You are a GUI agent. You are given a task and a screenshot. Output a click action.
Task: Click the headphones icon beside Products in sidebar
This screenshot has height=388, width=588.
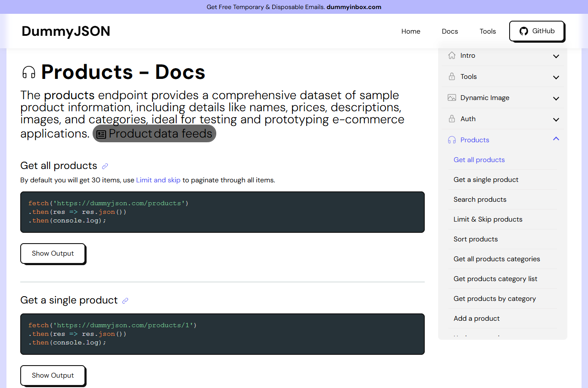pos(452,140)
